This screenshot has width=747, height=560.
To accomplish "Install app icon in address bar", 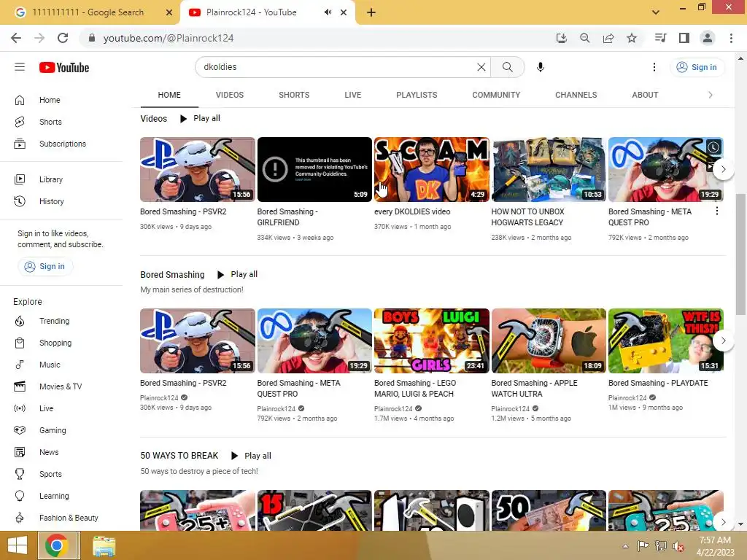I will (x=561, y=38).
